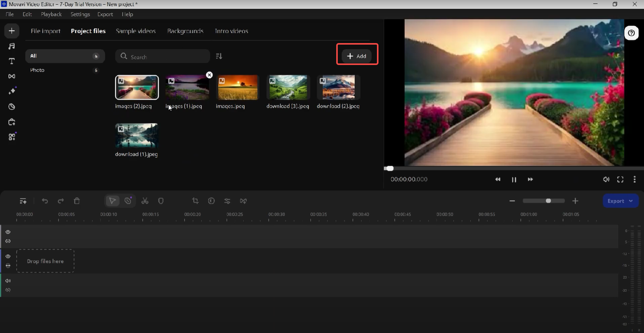Image resolution: width=644 pixels, height=333 pixels.
Task: Open the Settings menu
Action: (80, 14)
